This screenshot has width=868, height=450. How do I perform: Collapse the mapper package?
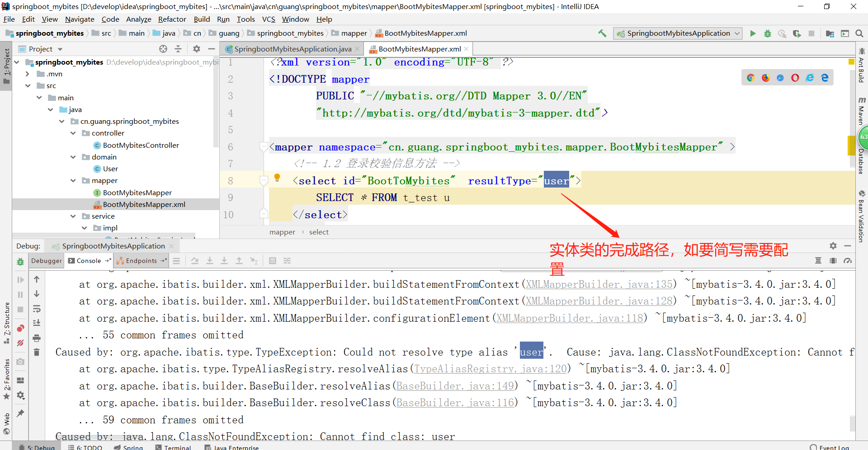pyautogui.click(x=73, y=181)
